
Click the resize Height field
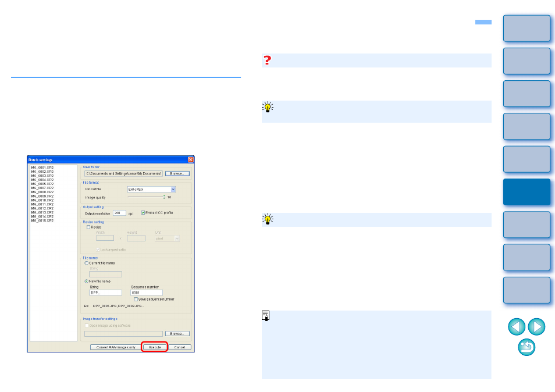point(136,238)
